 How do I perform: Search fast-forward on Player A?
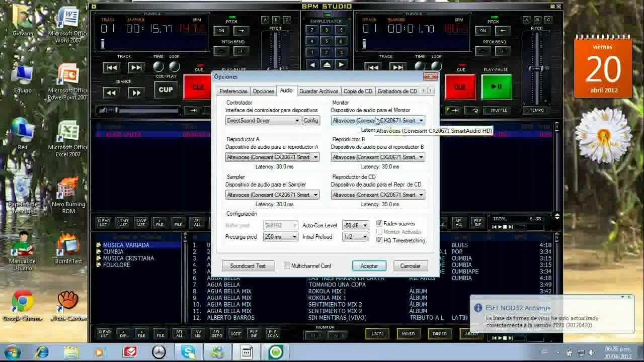[x=136, y=93]
